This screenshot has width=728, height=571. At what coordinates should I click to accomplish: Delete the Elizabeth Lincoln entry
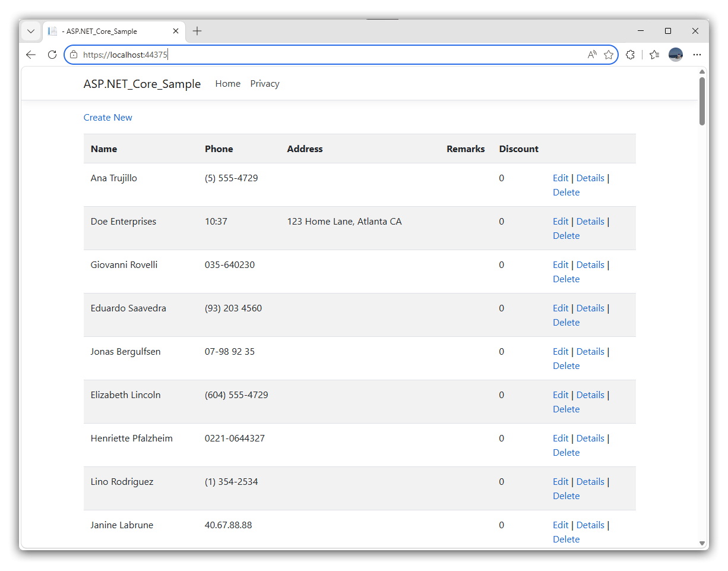[566, 409]
